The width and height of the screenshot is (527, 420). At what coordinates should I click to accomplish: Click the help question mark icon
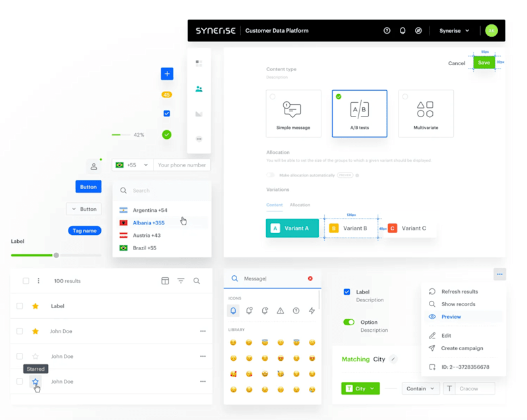[x=387, y=30]
